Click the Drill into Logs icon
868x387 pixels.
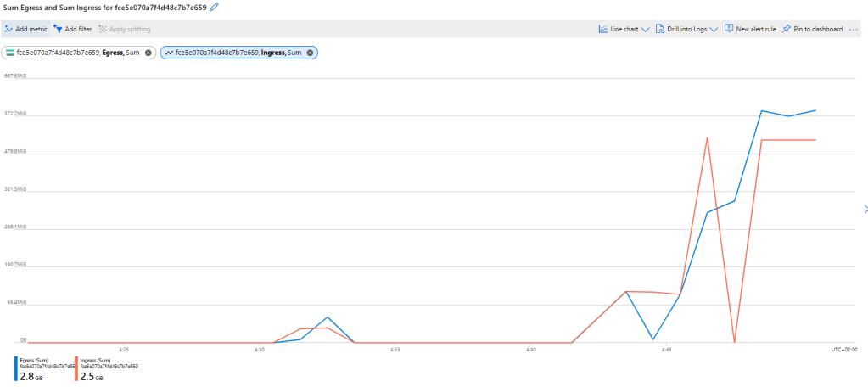point(660,29)
